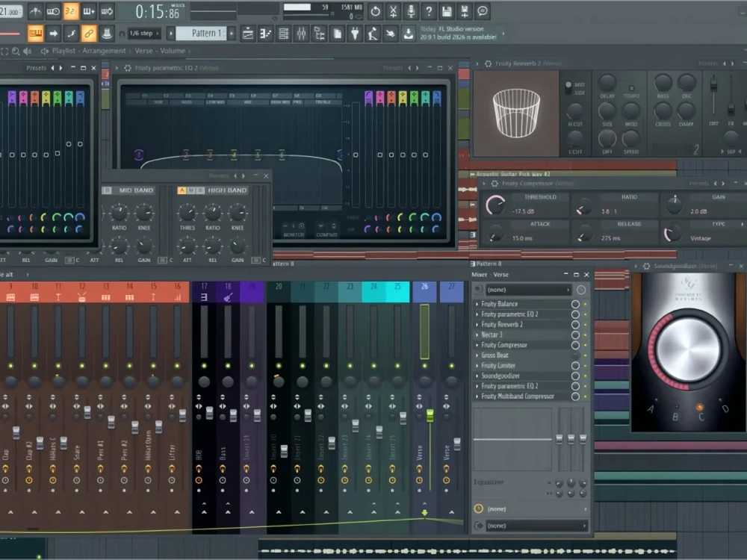
Task: Click the large Soundgoodizer amount knob
Action: [x=688, y=349]
